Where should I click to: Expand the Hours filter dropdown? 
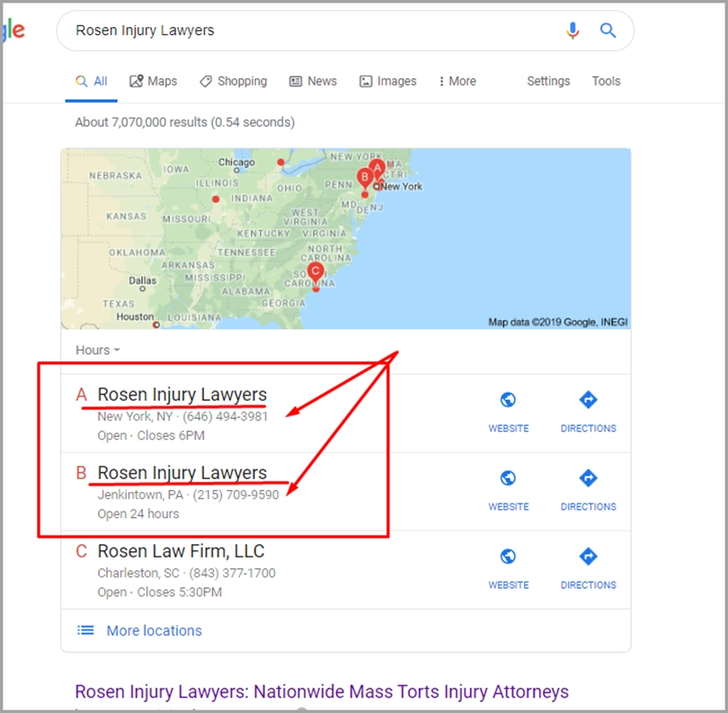click(98, 350)
